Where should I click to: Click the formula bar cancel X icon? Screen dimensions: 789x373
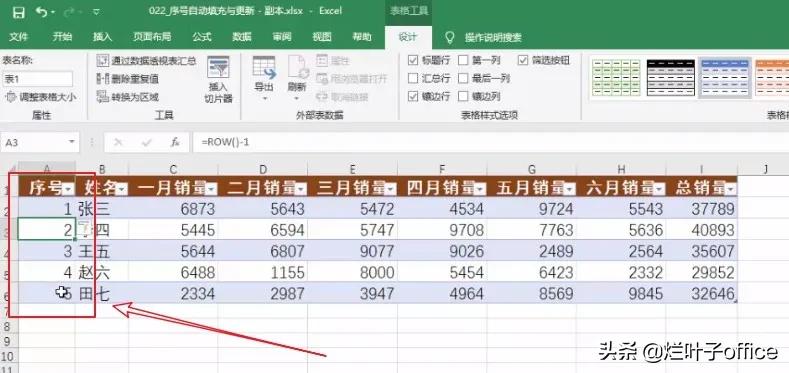pyautogui.click(x=118, y=142)
